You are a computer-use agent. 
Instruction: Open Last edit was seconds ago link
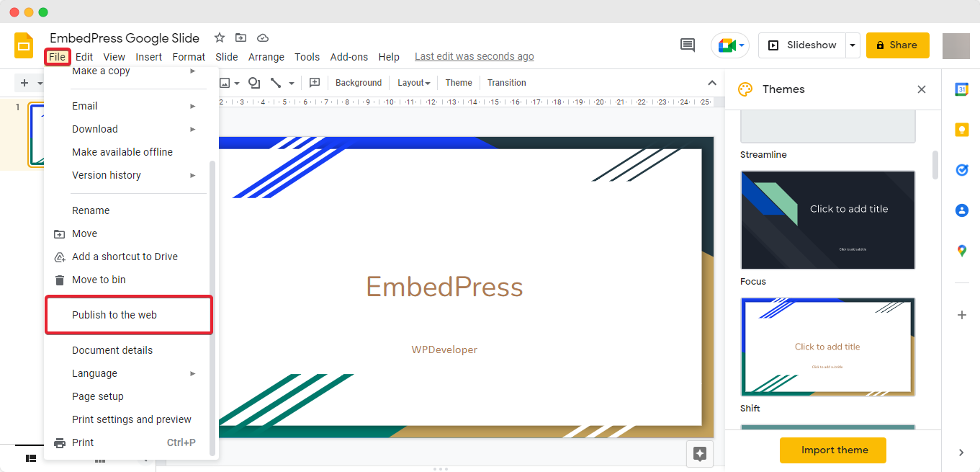(475, 56)
